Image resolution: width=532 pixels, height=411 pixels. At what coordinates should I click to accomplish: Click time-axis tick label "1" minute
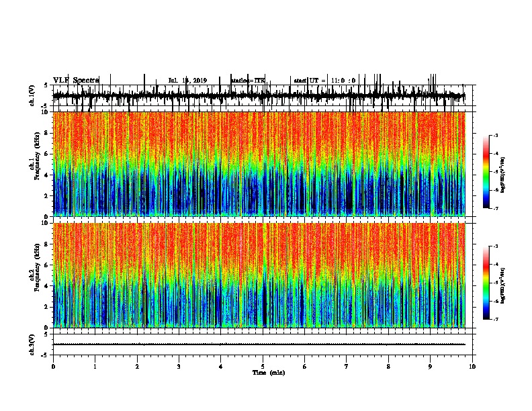coord(95,367)
